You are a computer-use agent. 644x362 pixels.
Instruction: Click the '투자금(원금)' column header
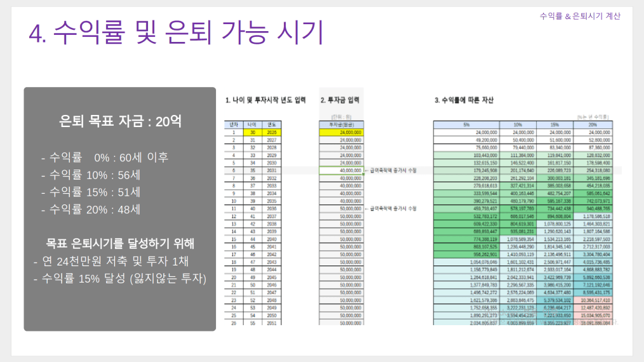click(341, 124)
